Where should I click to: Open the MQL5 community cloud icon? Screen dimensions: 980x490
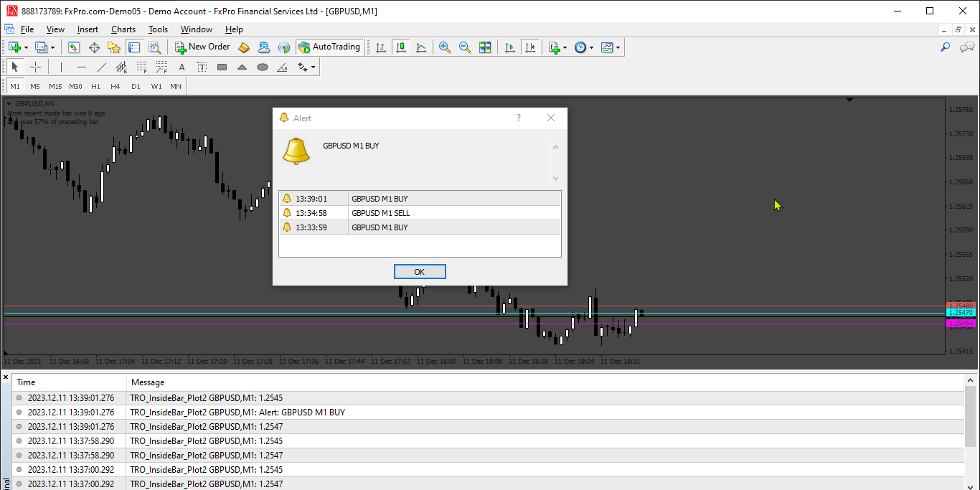click(x=264, y=47)
